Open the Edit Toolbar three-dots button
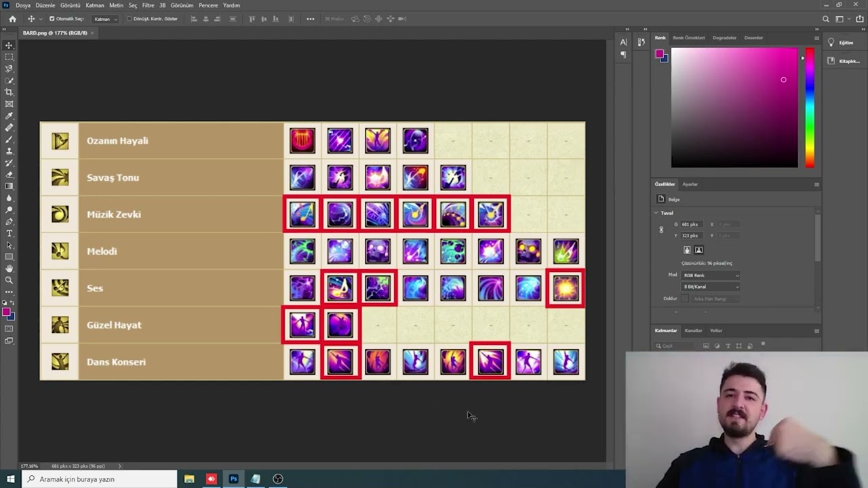Image resolution: width=868 pixels, height=488 pixels. [9, 292]
